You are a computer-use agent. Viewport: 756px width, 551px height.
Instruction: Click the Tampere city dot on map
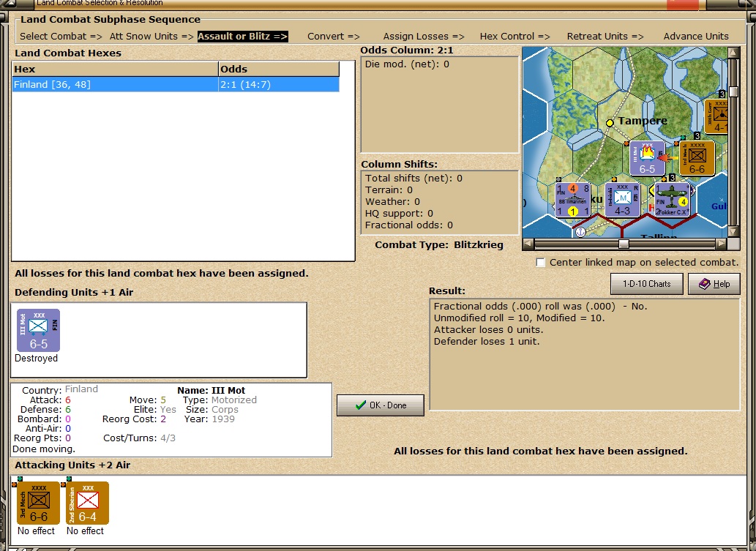[x=610, y=123]
